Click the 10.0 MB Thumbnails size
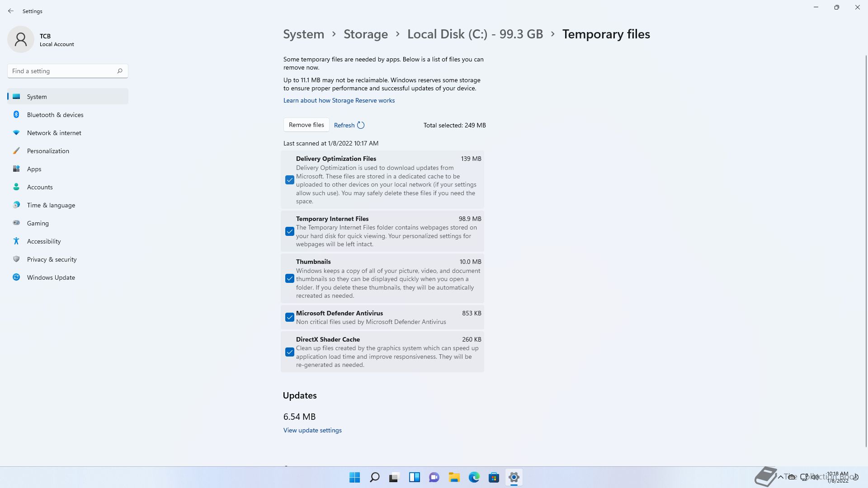This screenshot has height=488, width=868. click(471, 262)
